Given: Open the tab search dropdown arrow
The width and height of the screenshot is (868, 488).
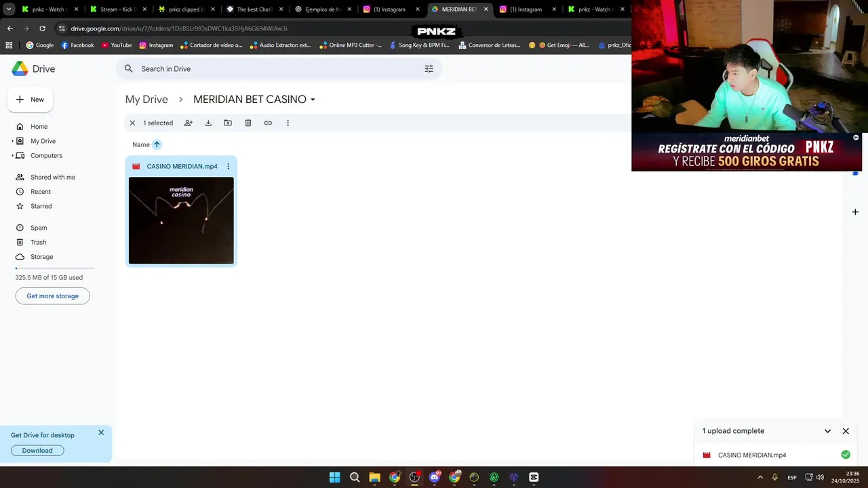Looking at the screenshot, I should click(x=9, y=9).
